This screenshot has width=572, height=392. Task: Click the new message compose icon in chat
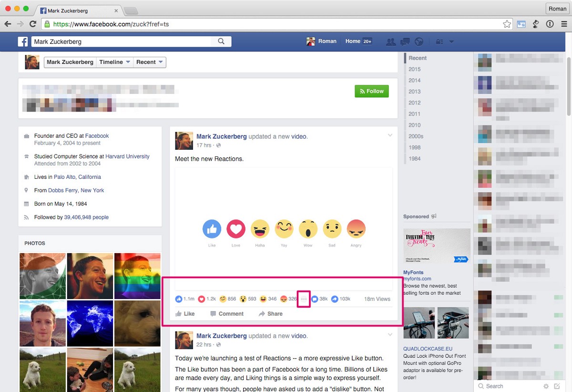pos(557,386)
